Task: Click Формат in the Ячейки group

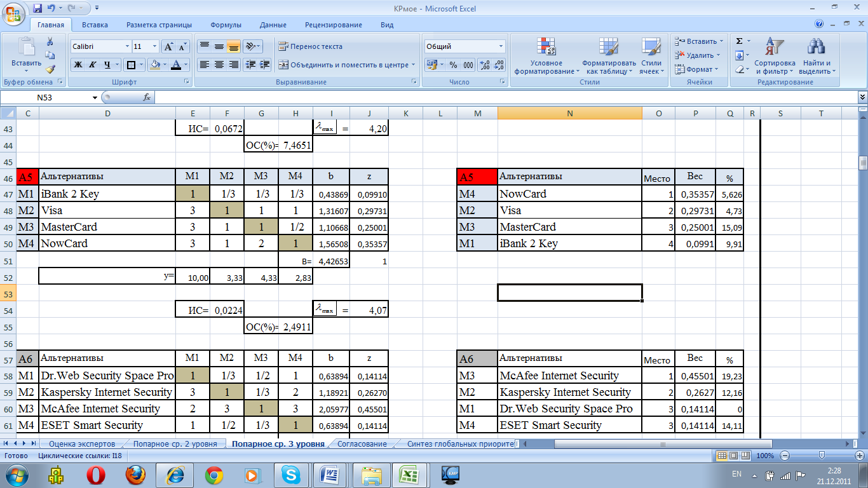Action: click(x=696, y=69)
